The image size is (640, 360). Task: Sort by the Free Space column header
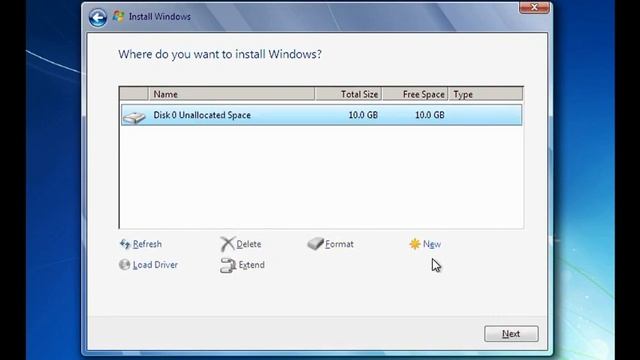click(x=415, y=94)
